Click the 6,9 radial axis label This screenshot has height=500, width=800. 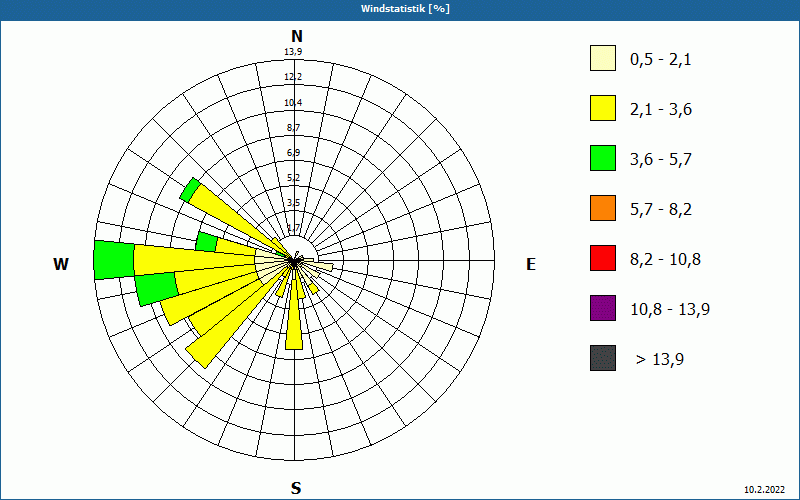click(293, 153)
